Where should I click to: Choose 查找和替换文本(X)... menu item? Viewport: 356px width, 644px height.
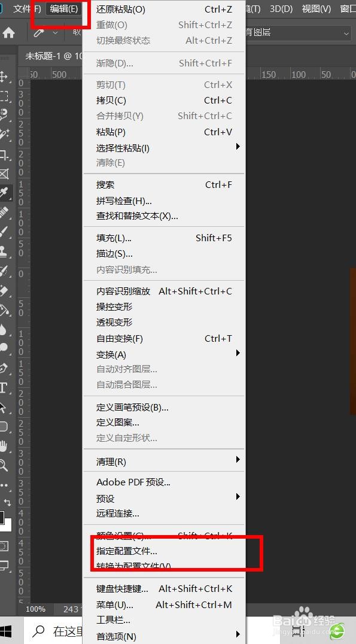pyautogui.click(x=165, y=215)
